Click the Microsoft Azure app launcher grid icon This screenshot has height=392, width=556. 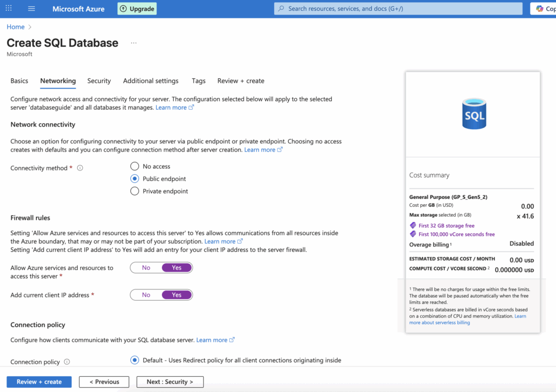click(x=9, y=9)
